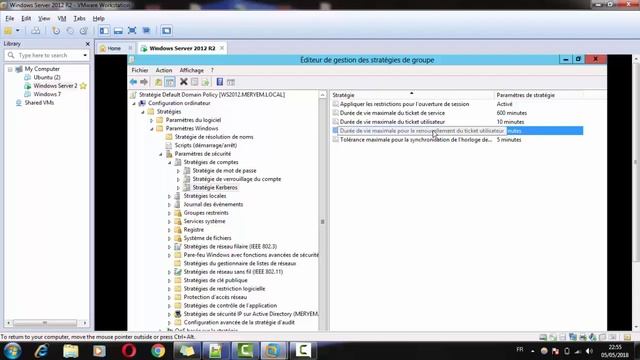The width and height of the screenshot is (640, 360).
Task: Click the Forward arrow in Group Policy editor toolbar
Action: pyautogui.click(x=144, y=82)
